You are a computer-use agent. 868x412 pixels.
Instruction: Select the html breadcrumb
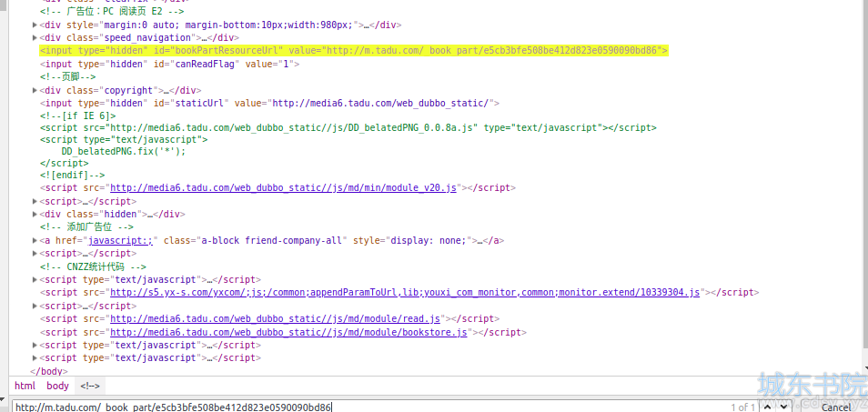tap(25, 386)
